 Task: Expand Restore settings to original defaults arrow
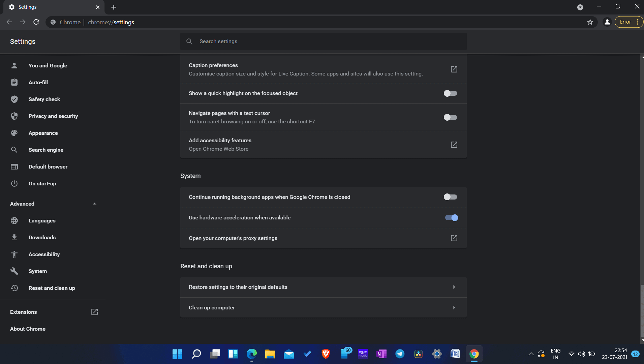[x=454, y=287]
